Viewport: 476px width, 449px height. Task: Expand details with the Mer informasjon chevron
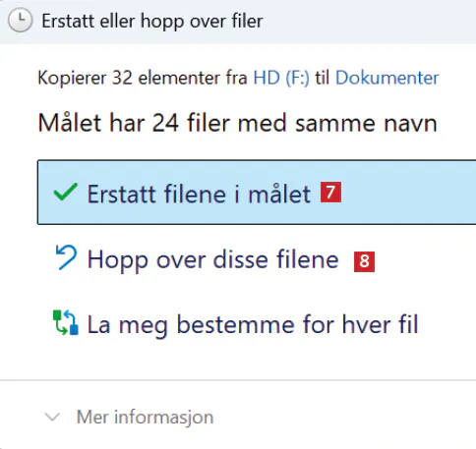tap(52, 418)
